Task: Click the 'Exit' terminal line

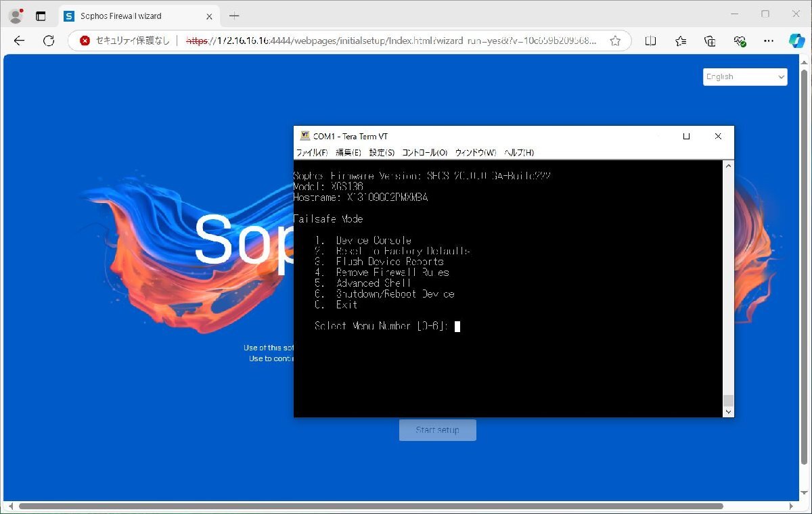Action: 336,304
